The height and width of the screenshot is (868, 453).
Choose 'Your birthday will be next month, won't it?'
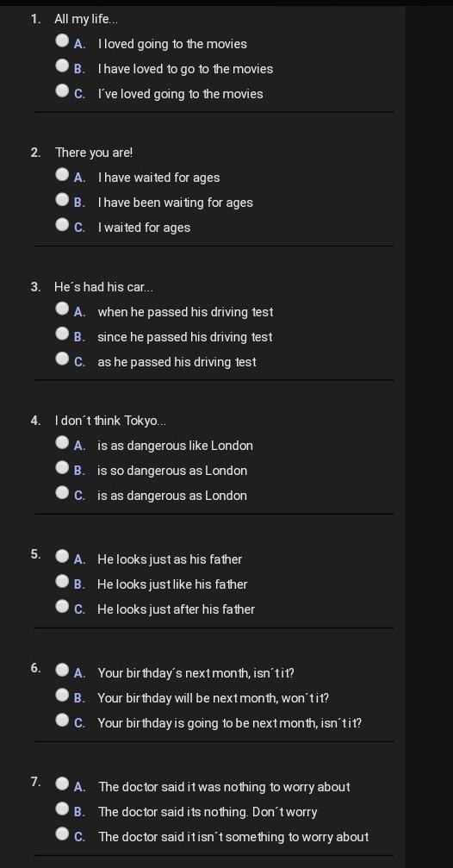click(x=62, y=696)
